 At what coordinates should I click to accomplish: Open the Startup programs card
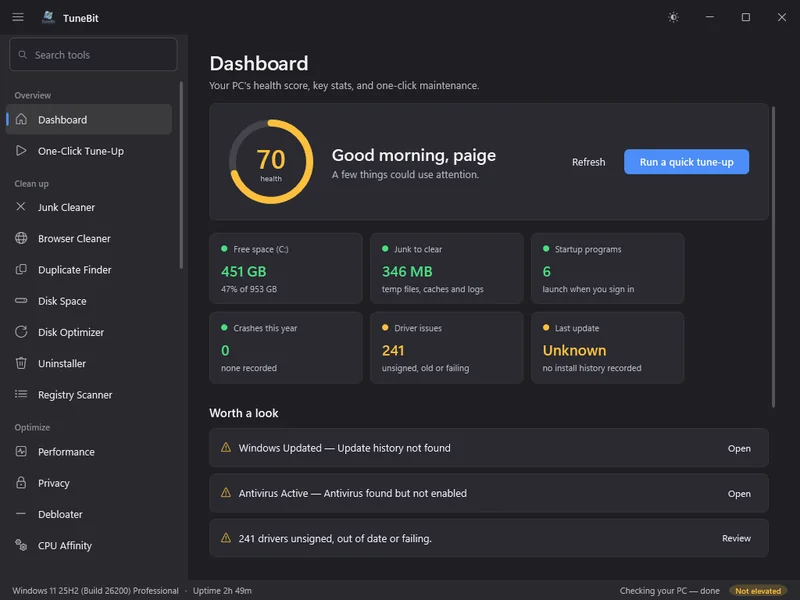pyautogui.click(x=607, y=268)
